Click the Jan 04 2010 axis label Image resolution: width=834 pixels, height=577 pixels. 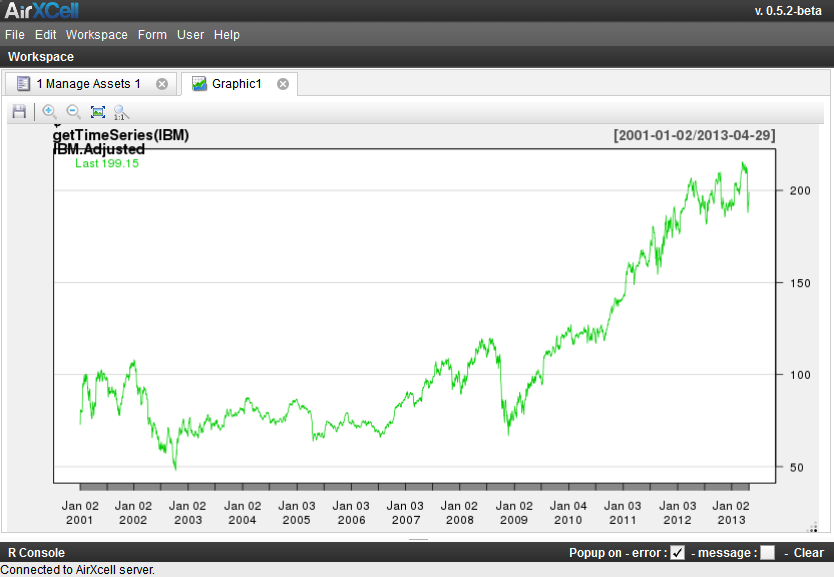coord(568,513)
